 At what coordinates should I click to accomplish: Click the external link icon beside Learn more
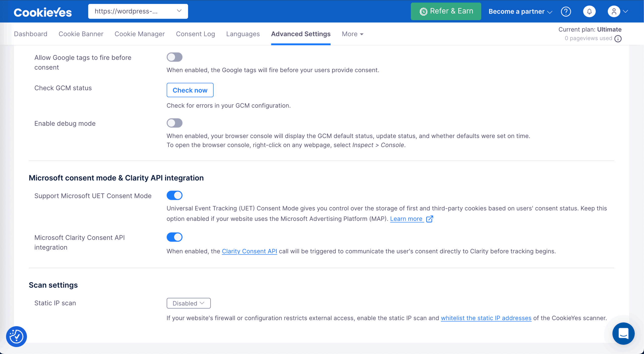(x=430, y=219)
